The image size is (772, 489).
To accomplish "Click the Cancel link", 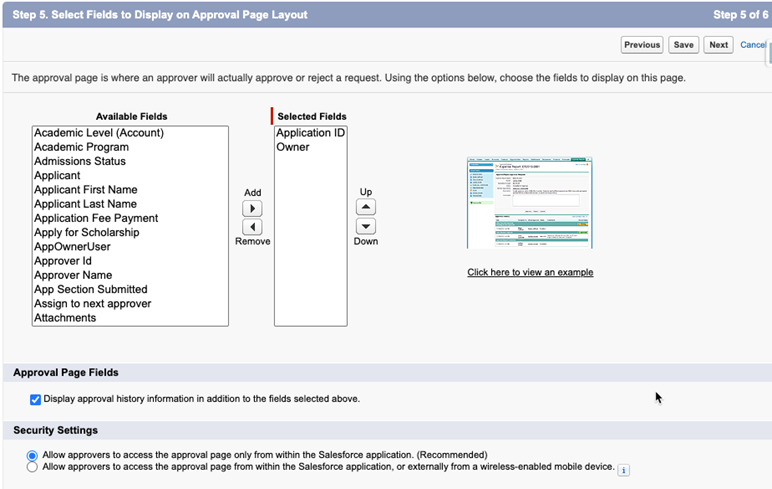I will click(x=753, y=45).
